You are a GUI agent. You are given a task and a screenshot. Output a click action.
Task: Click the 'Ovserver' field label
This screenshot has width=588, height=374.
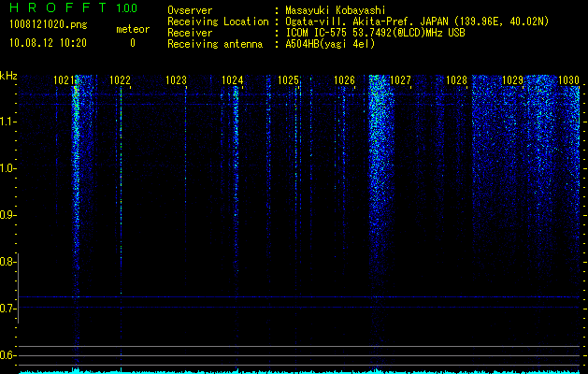pos(190,10)
